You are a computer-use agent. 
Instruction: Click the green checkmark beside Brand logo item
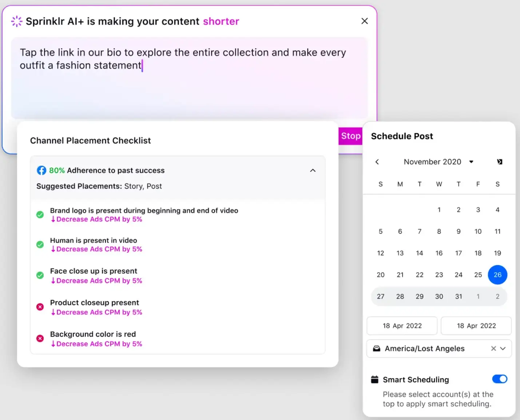pos(40,215)
